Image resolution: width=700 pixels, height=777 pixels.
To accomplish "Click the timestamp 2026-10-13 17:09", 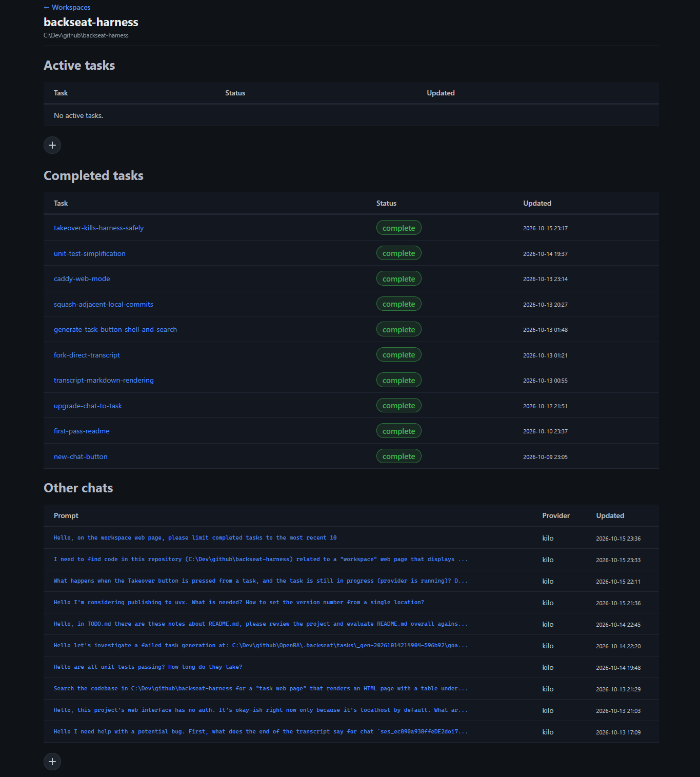I will point(618,732).
